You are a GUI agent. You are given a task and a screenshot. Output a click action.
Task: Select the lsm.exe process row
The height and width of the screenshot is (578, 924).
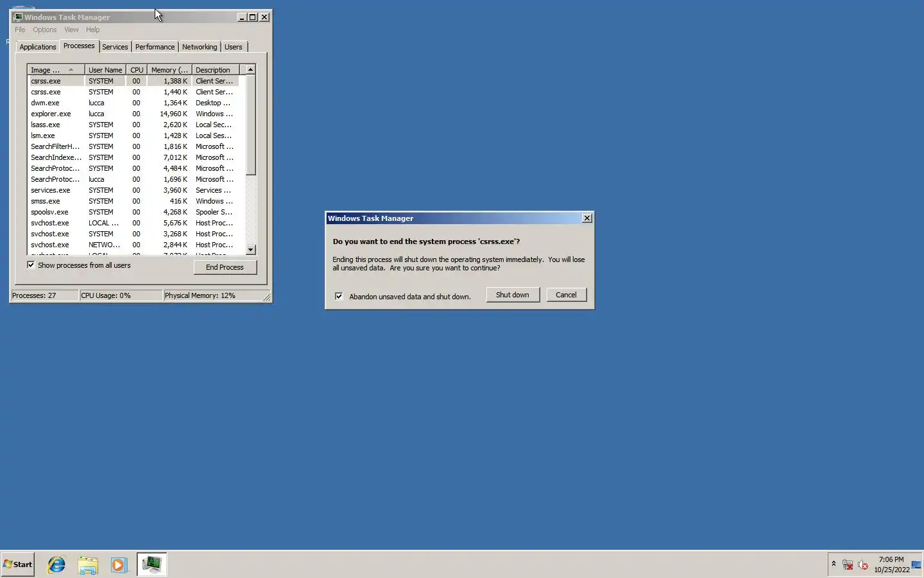(133, 136)
